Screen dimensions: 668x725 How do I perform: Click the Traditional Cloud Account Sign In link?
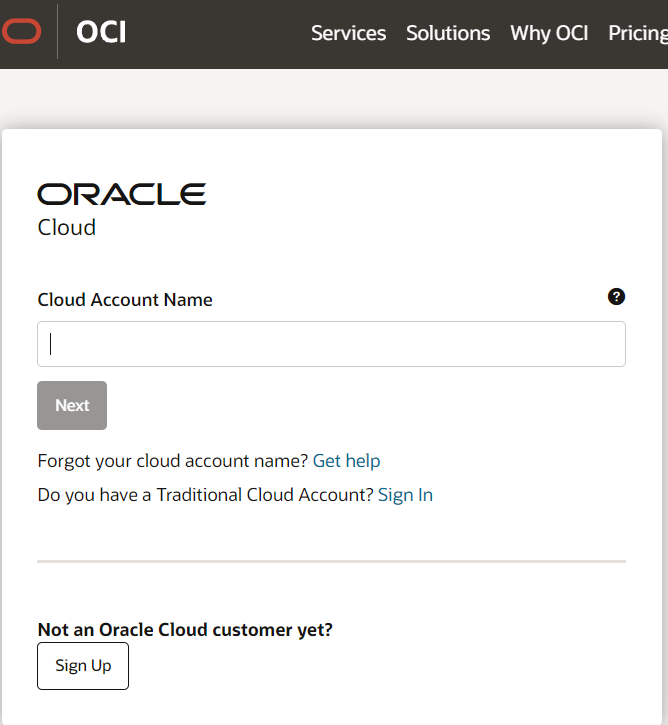(405, 495)
